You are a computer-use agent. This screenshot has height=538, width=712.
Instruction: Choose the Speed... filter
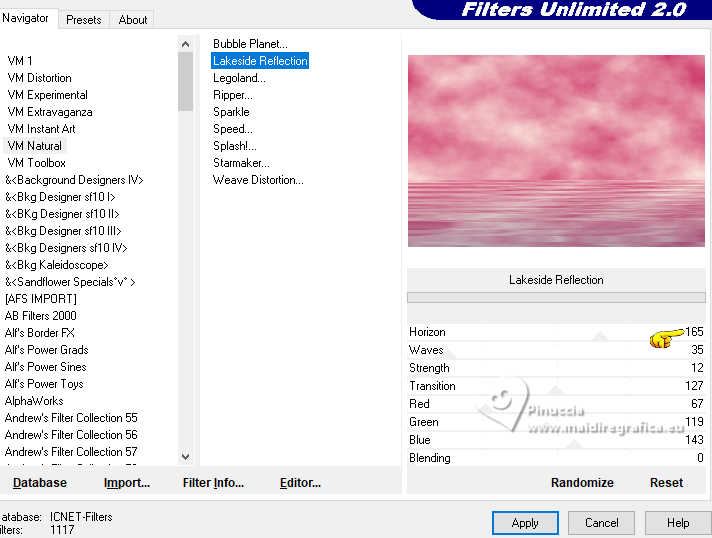pos(233,129)
